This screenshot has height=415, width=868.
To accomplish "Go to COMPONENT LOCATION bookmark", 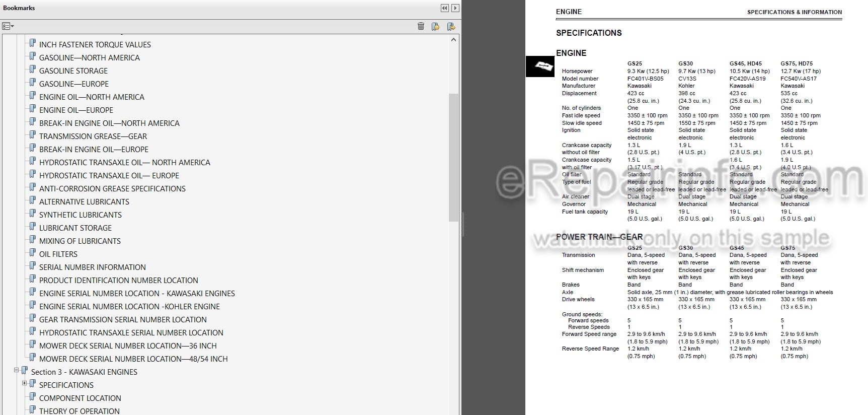I will pos(80,398).
